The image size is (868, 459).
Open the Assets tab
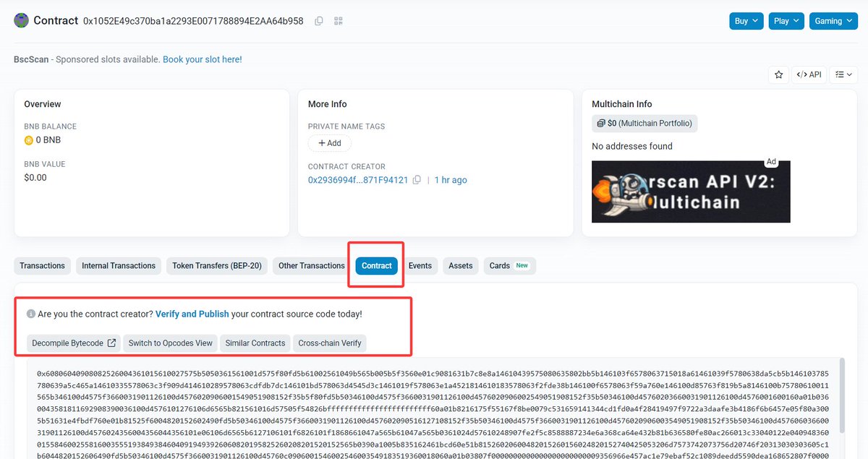tap(461, 266)
